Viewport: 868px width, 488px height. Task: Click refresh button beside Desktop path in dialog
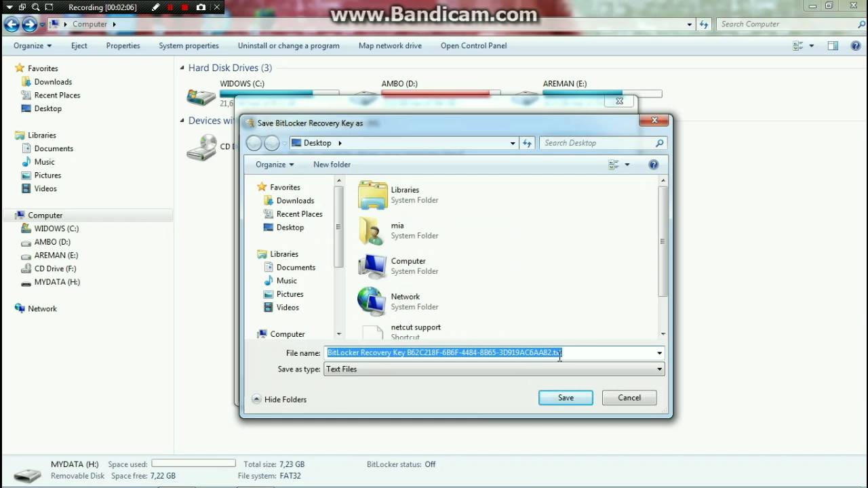528,143
